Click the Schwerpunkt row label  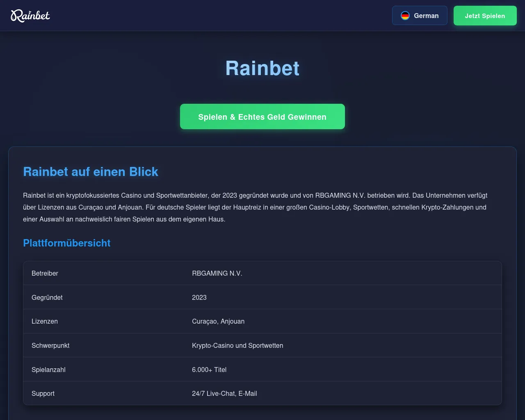pyautogui.click(x=50, y=345)
